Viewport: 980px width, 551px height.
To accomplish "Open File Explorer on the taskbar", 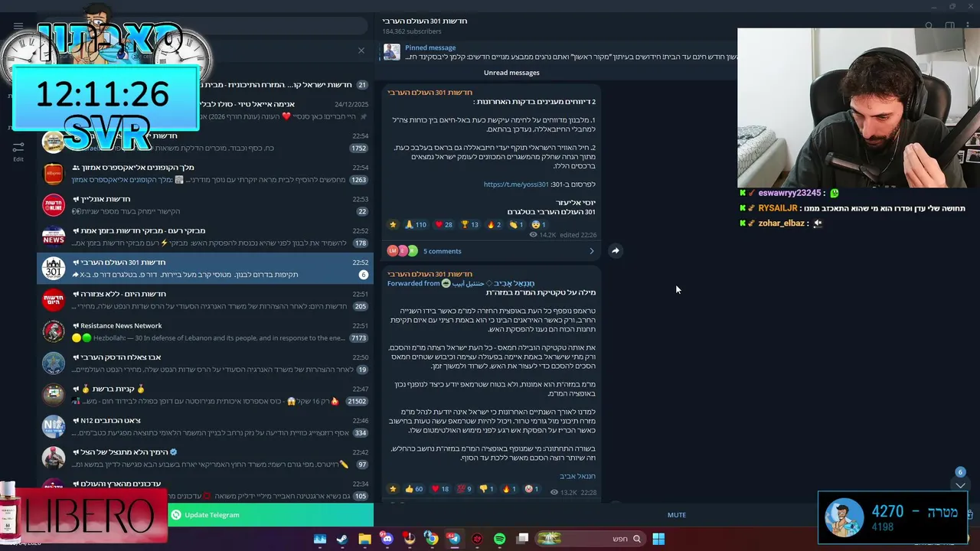I will [364, 539].
